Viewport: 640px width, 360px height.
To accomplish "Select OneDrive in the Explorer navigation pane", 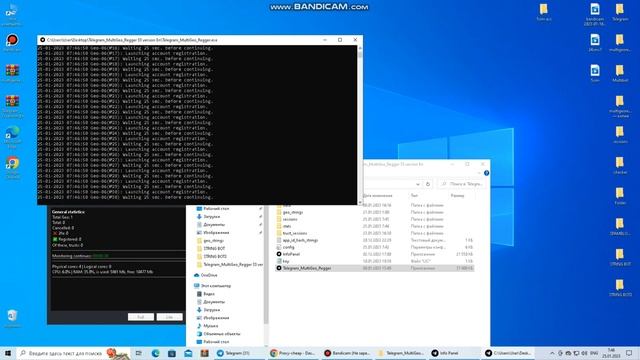I will click(x=206, y=275).
